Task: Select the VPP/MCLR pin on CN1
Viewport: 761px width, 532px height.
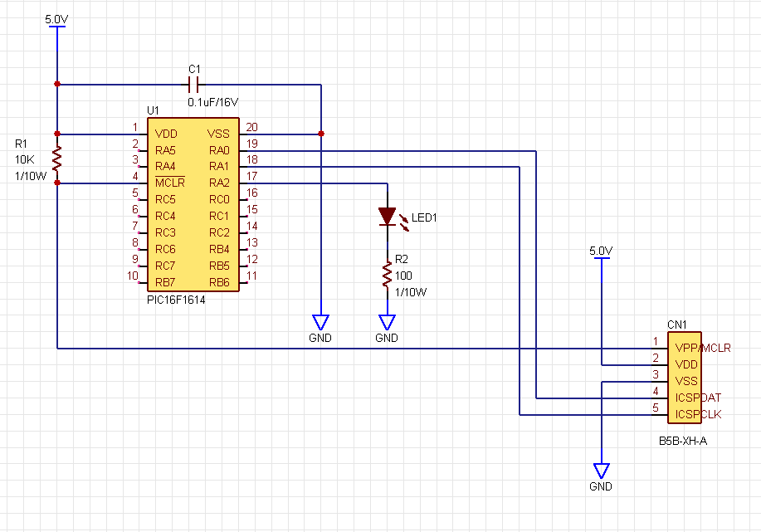Action: click(702, 348)
